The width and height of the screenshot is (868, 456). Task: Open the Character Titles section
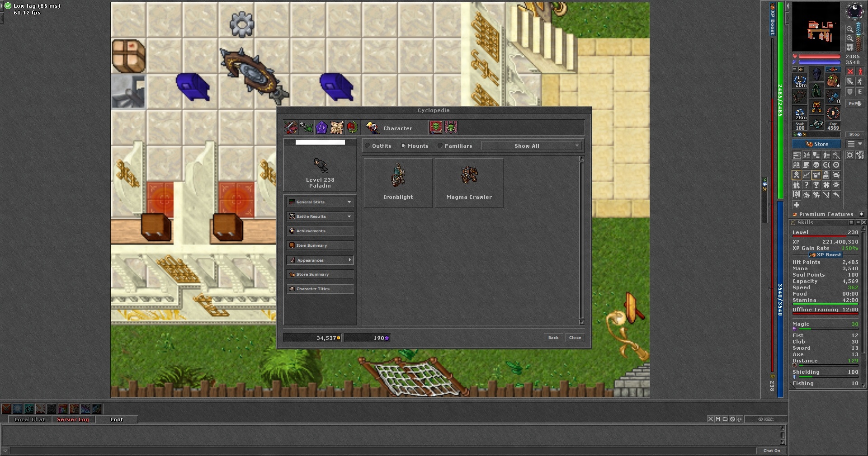[320, 289]
